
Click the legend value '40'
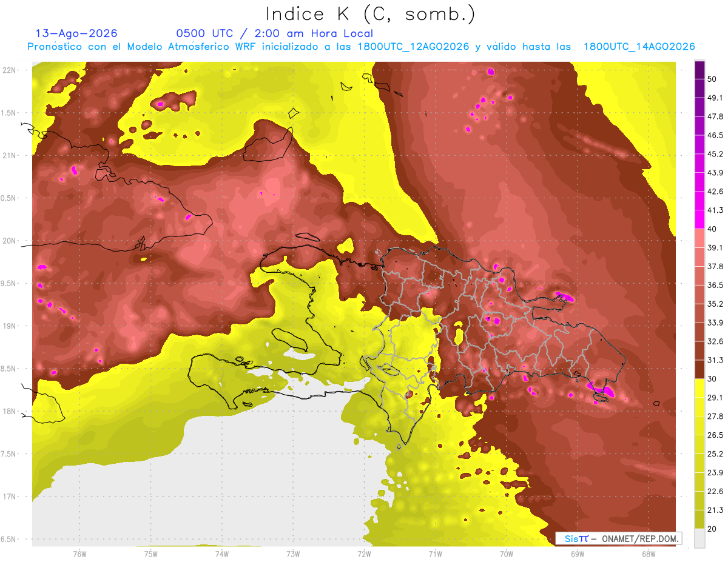pyautogui.click(x=712, y=229)
